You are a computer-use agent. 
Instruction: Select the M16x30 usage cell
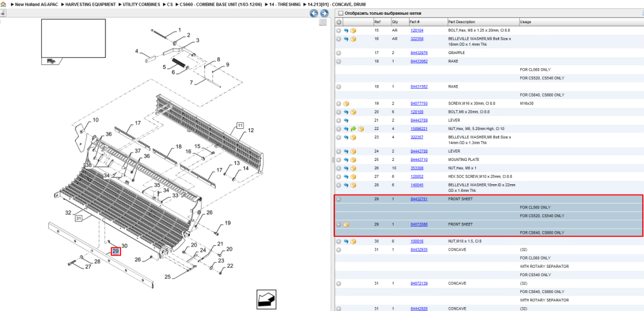527,104
